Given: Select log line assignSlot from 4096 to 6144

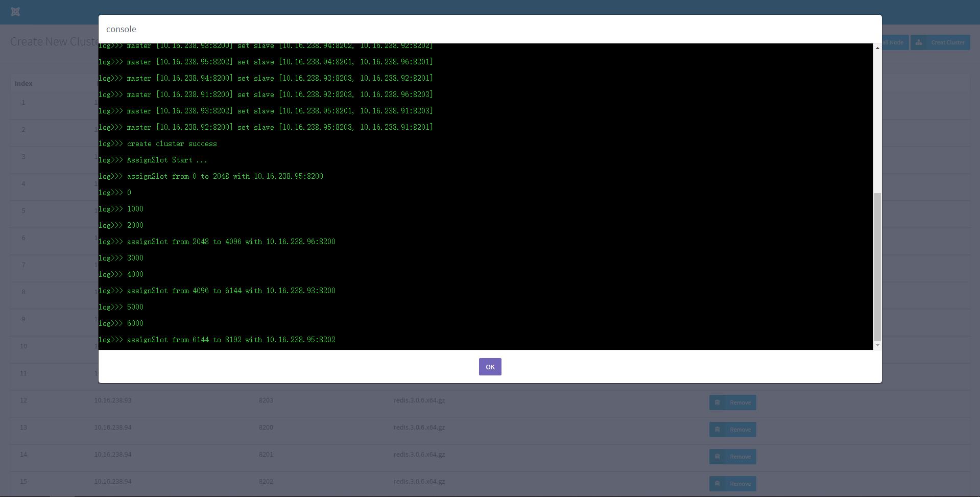Looking at the screenshot, I should click(x=217, y=291).
